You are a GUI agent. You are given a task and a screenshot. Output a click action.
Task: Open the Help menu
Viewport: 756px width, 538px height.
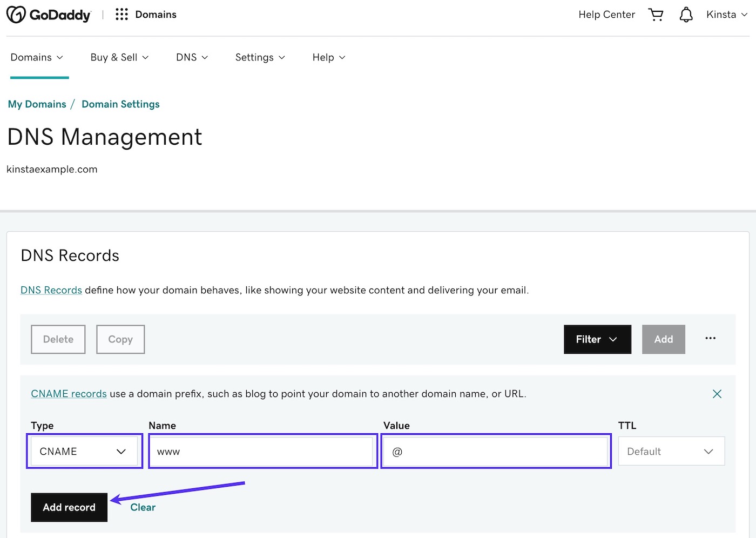pyautogui.click(x=328, y=57)
